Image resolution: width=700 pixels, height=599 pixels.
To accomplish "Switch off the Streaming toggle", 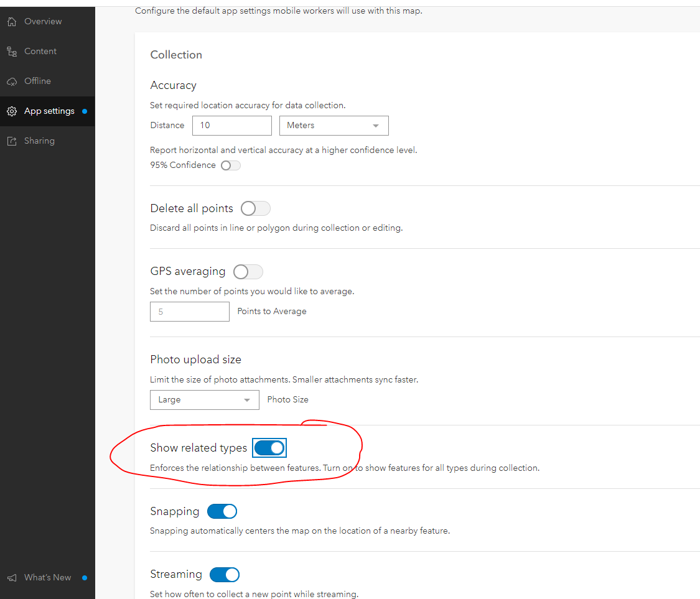I will pos(225,575).
